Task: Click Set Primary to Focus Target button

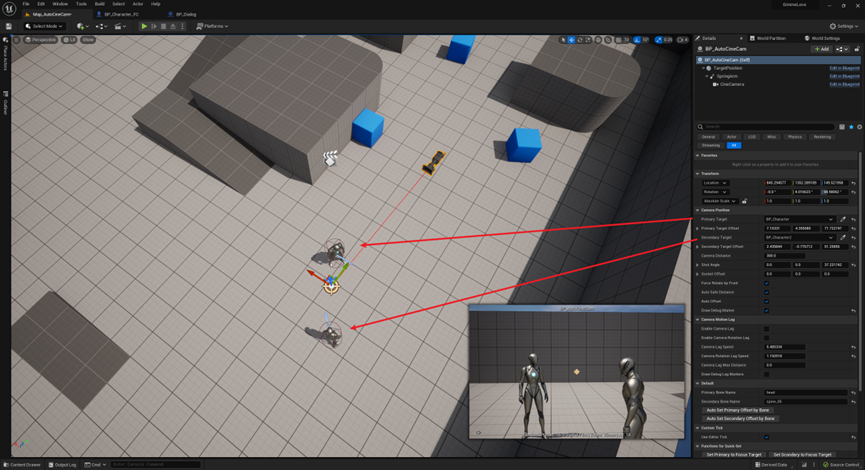Action: point(734,455)
